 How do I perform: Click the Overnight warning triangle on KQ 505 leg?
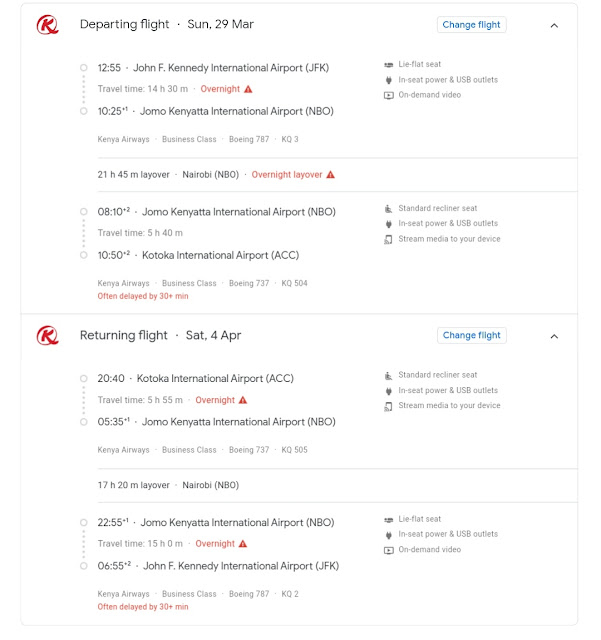tap(243, 400)
